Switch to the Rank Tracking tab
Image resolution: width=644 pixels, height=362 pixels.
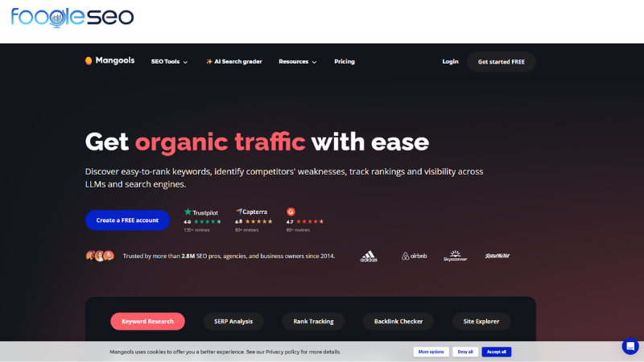pos(313,321)
